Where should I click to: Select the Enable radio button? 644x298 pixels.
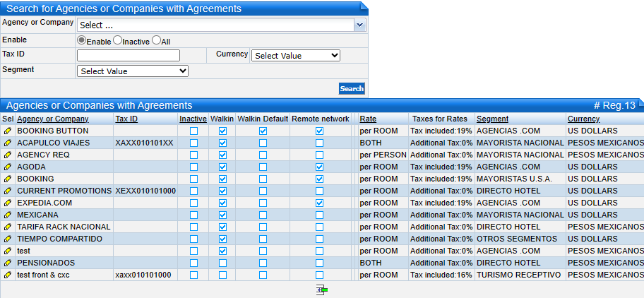coord(81,40)
